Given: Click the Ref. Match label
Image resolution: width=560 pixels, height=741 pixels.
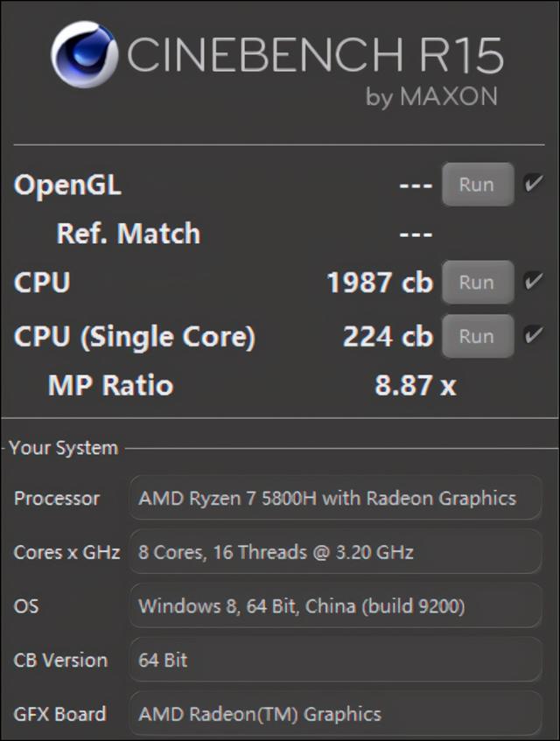Looking at the screenshot, I should pos(128,234).
